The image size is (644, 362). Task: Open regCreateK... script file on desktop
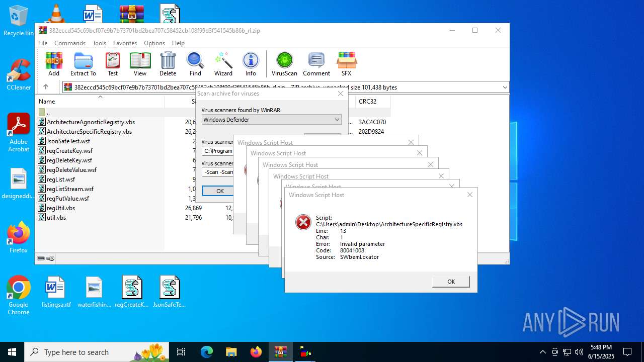coord(132,292)
